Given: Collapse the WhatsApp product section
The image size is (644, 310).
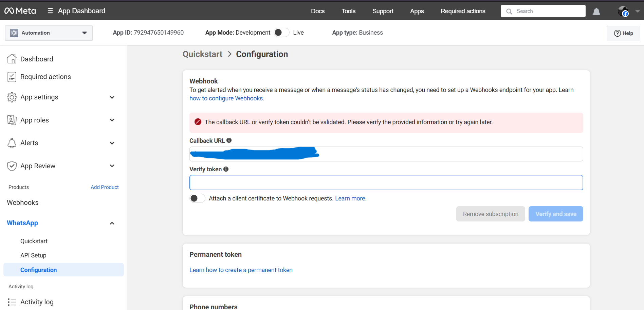Looking at the screenshot, I should point(112,223).
